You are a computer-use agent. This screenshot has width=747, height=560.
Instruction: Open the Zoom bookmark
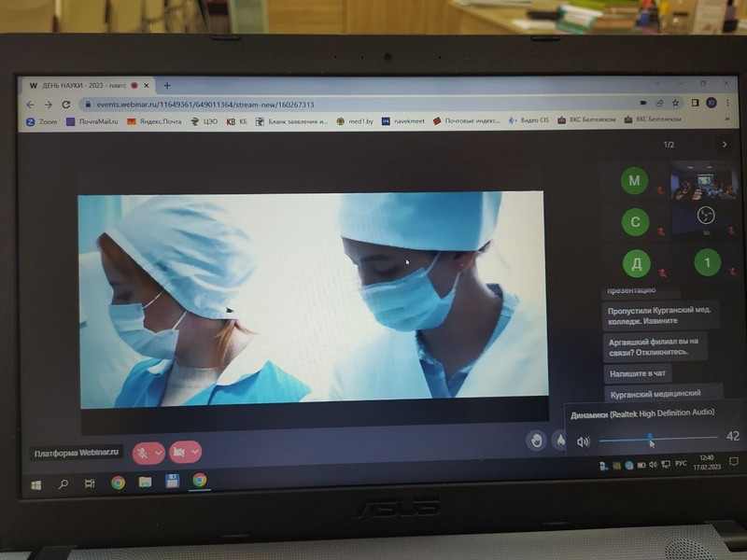(x=41, y=121)
